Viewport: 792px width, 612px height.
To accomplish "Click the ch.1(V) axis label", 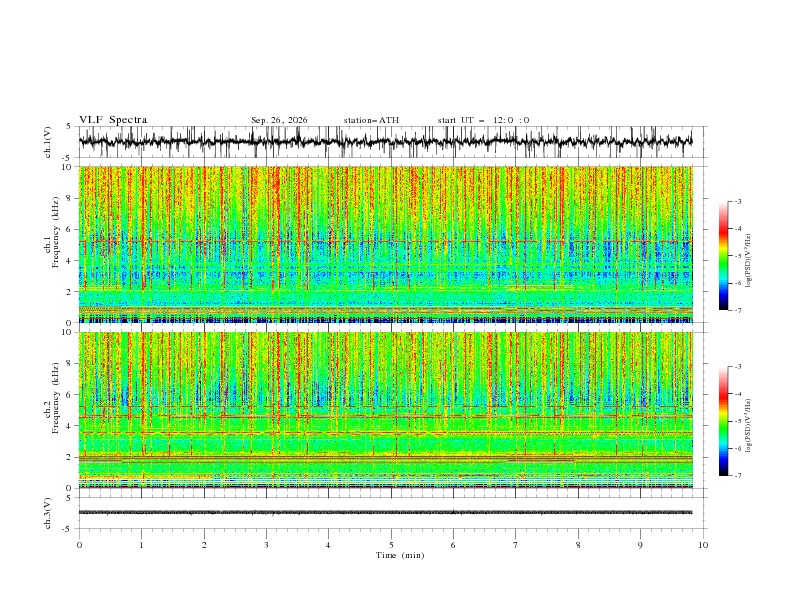I will click(48, 142).
